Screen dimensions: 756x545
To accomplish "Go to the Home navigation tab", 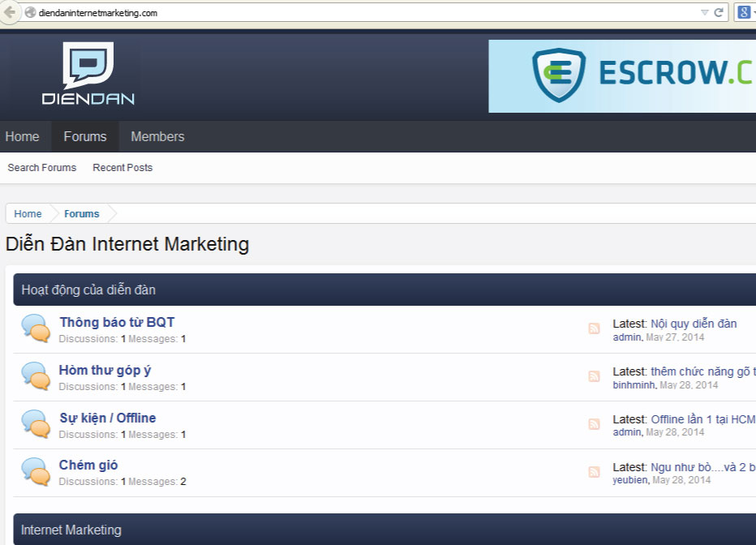I will [x=22, y=136].
